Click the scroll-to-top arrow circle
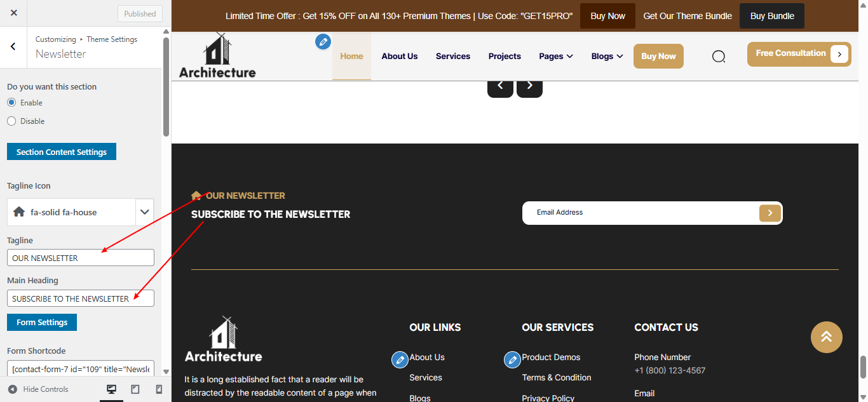The width and height of the screenshot is (868, 402). click(x=826, y=337)
